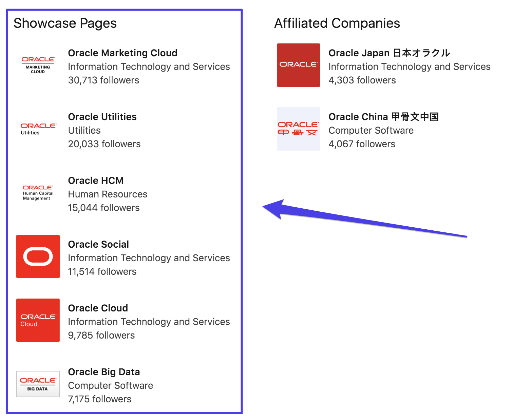Screen dimensions: 532x420
Task: Click the Oracle Utilities logo
Action: tap(38, 129)
